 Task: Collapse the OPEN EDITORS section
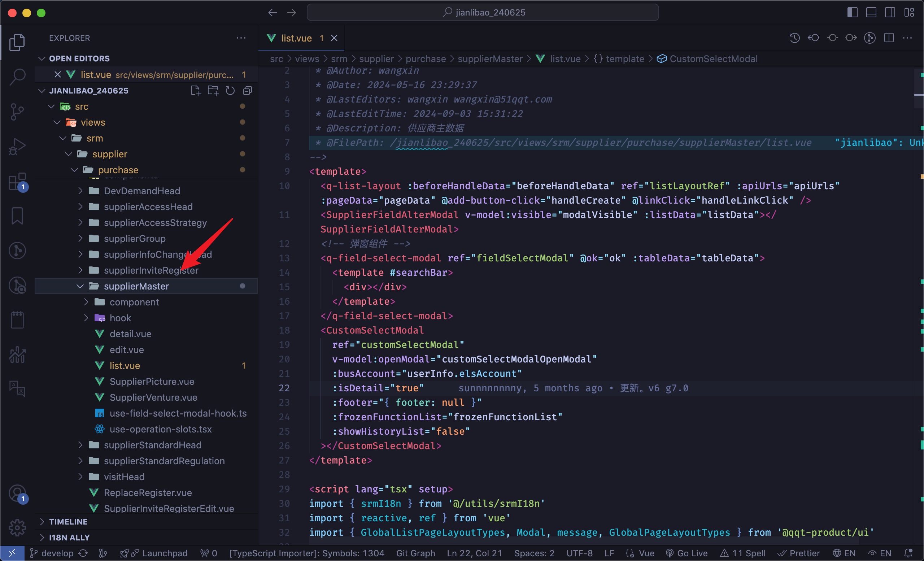click(42, 58)
